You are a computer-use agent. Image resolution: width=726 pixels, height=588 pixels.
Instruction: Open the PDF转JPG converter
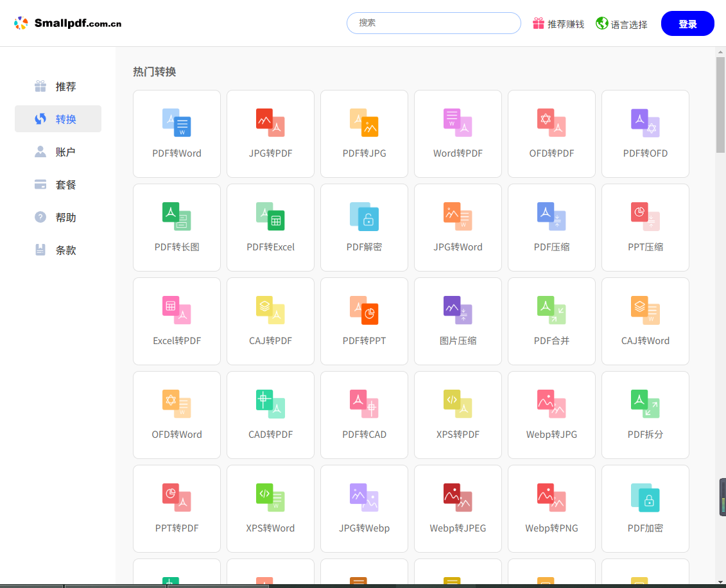(x=364, y=134)
